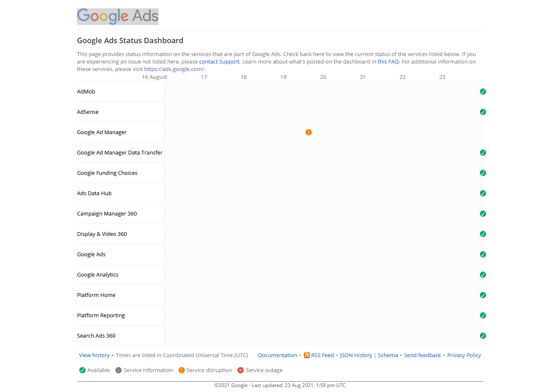Click the Available legend label
Screen dimensions: 560x392
98,370
